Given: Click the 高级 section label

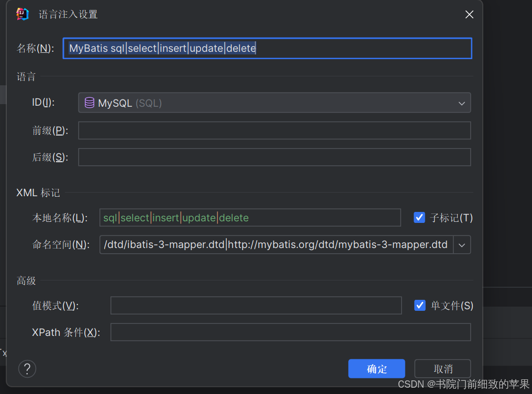Looking at the screenshot, I should point(26,280).
